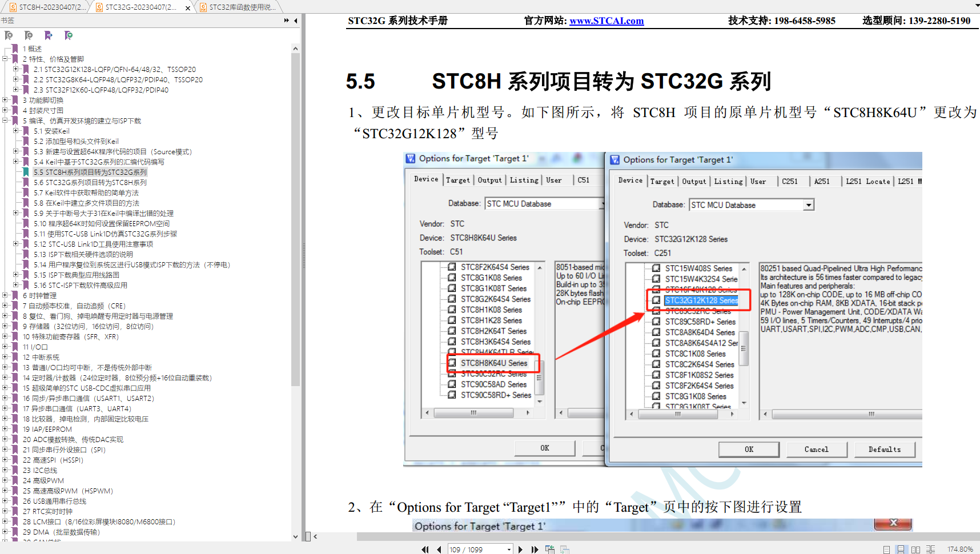Expand the 5.9 关于中断号大于31 bookmark node
The width and height of the screenshot is (980, 554).
pos(16,213)
